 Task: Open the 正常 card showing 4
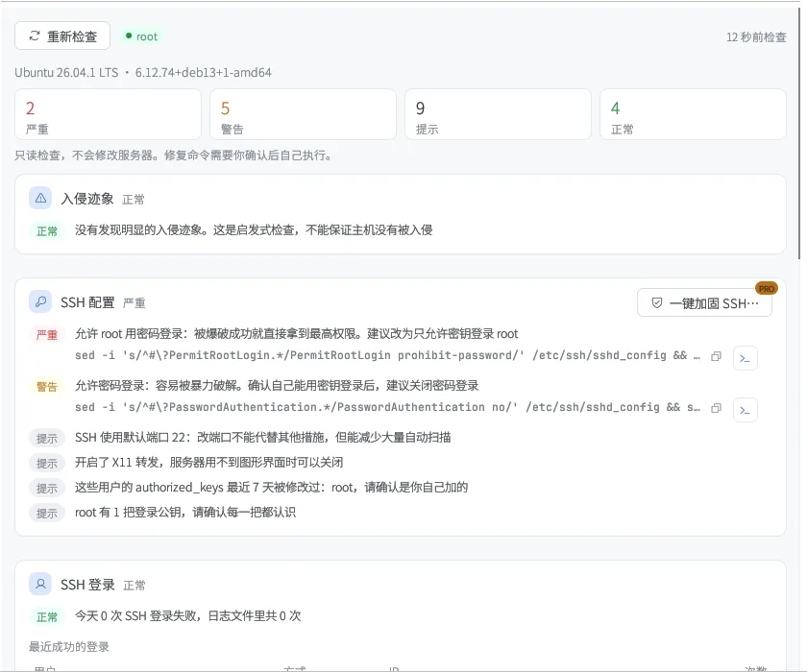(x=694, y=114)
